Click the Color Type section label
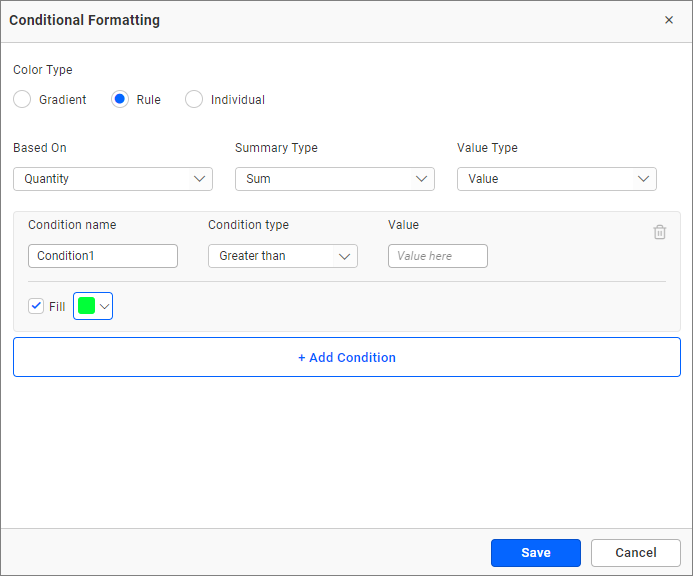Screen dimensions: 693x576 coord(43,70)
